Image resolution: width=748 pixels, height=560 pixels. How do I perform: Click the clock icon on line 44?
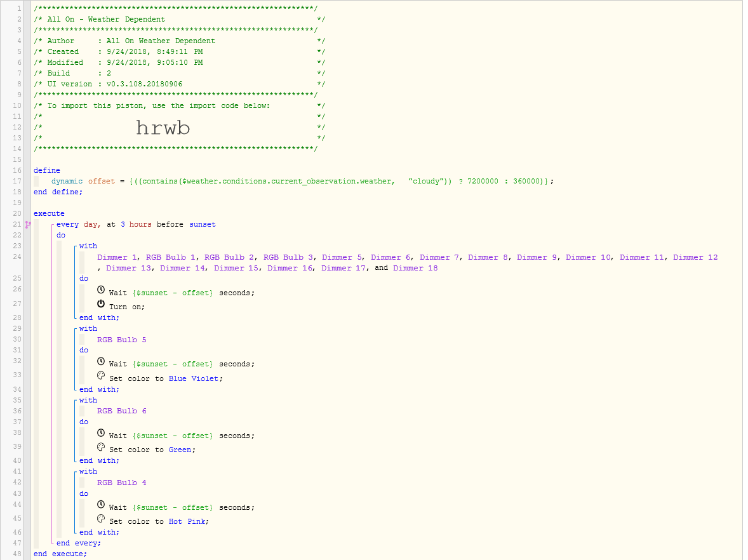101,504
